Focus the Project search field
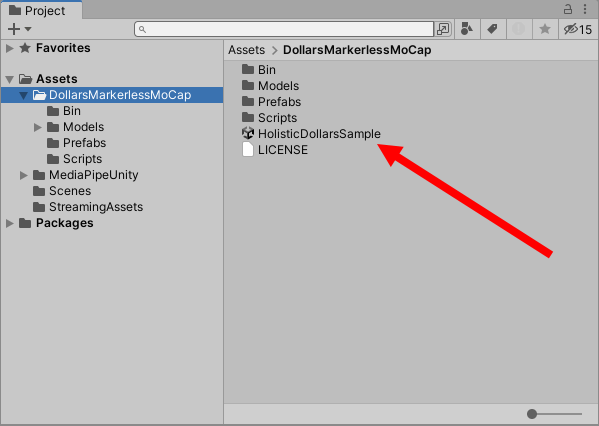Image resolution: width=599 pixels, height=426 pixels. coord(284,29)
